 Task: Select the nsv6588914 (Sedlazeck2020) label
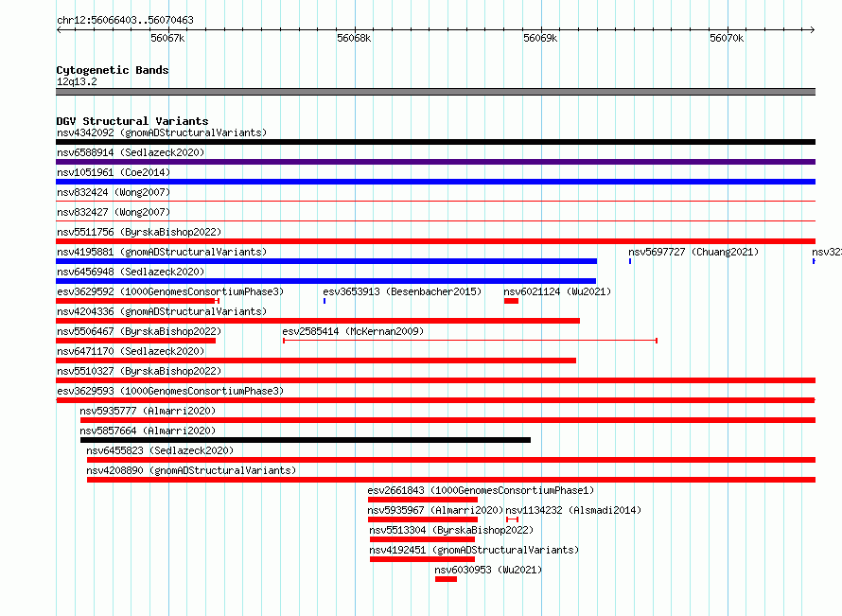(131, 152)
